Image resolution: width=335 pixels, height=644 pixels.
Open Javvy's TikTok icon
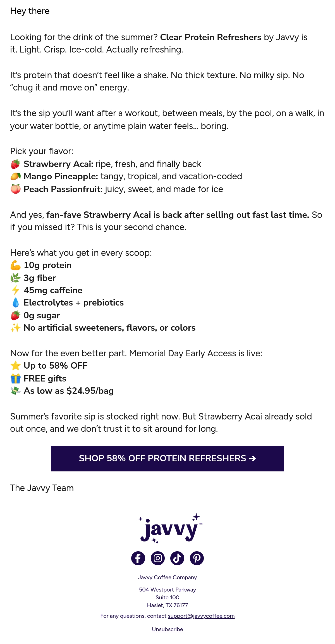(x=177, y=558)
